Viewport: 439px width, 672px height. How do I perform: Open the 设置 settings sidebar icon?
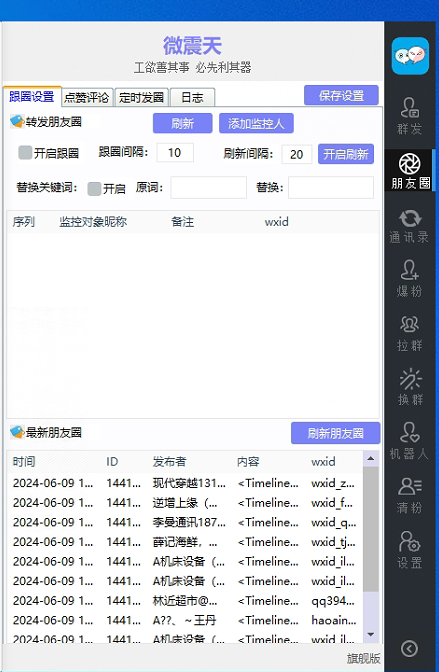coord(410,549)
